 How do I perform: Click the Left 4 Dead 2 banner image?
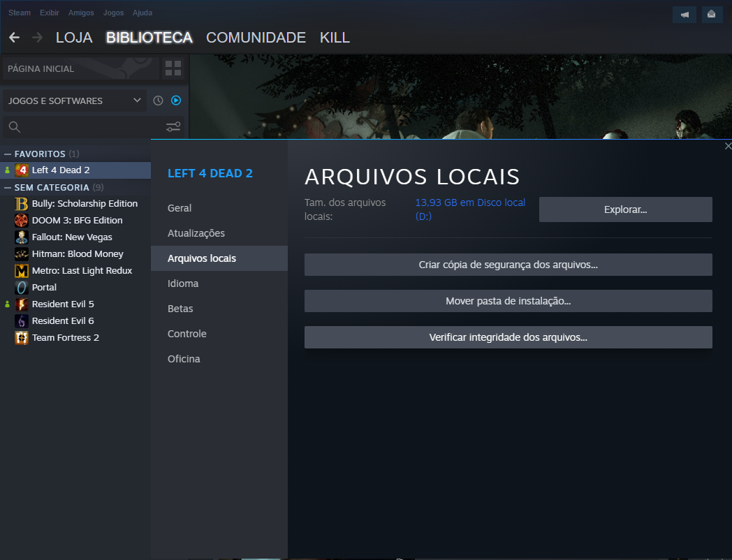coord(461,96)
